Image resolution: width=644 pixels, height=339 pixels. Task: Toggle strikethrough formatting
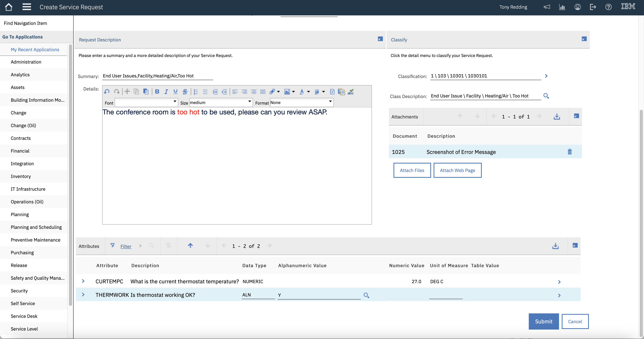(x=185, y=91)
